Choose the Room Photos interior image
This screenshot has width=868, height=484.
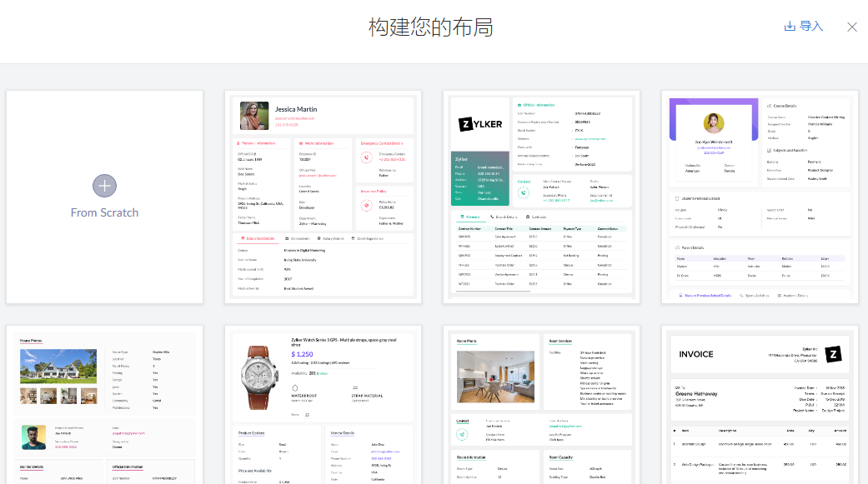click(495, 375)
